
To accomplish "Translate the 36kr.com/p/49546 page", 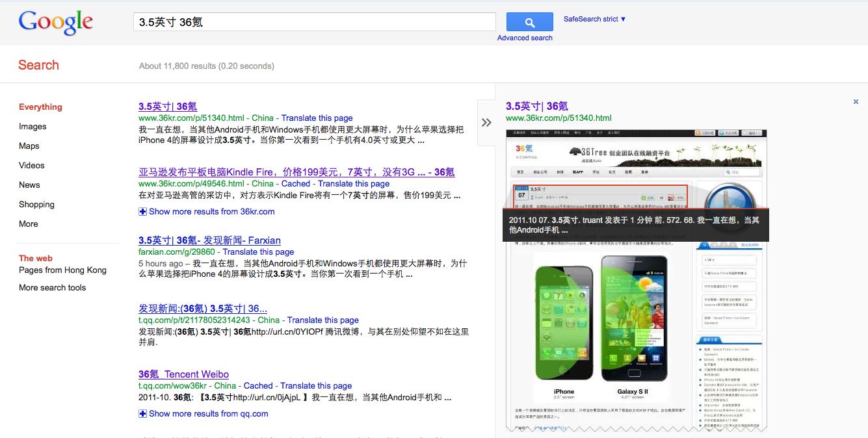I will 354,183.
